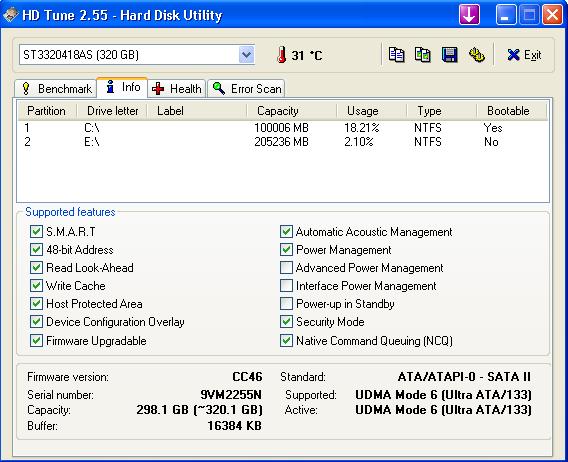Click the Exit button
The width and height of the screenshot is (568, 462).
[524, 55]
